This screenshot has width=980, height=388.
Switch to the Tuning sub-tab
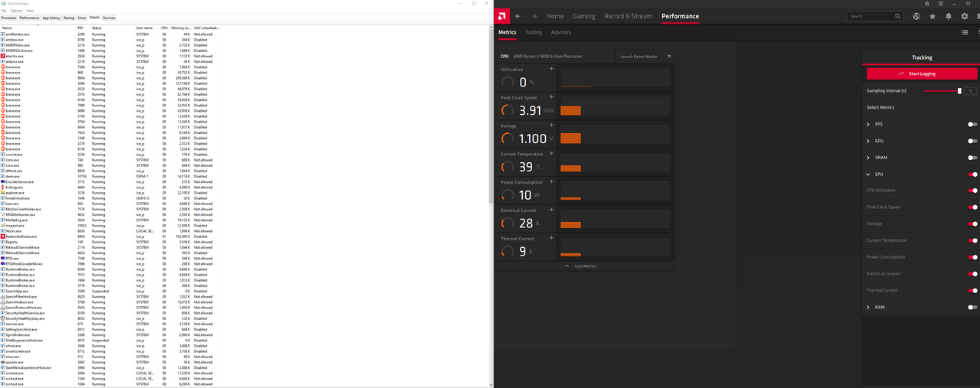(534, 32)
